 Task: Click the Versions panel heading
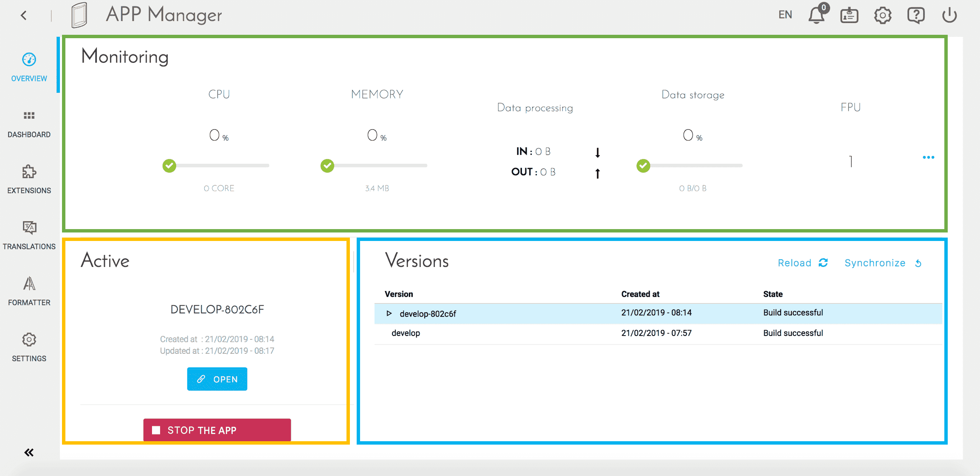pyautogui.click(x=417, y=260)
